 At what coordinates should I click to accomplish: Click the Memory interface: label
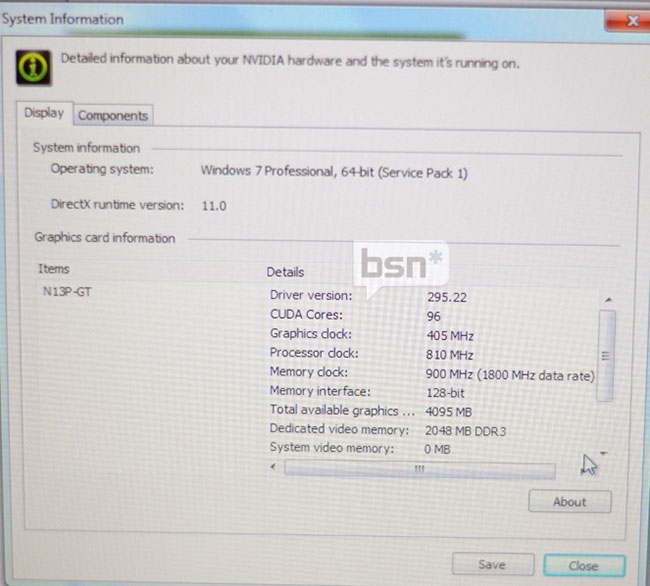coord(320,391)
